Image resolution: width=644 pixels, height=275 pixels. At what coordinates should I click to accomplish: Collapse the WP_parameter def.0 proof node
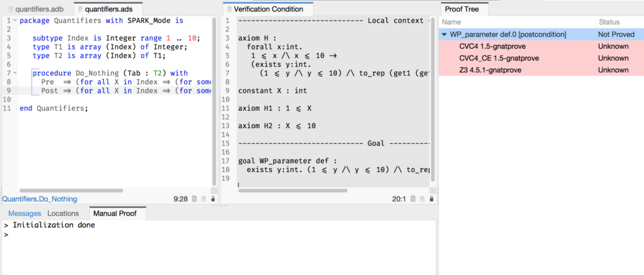point(444,34)
